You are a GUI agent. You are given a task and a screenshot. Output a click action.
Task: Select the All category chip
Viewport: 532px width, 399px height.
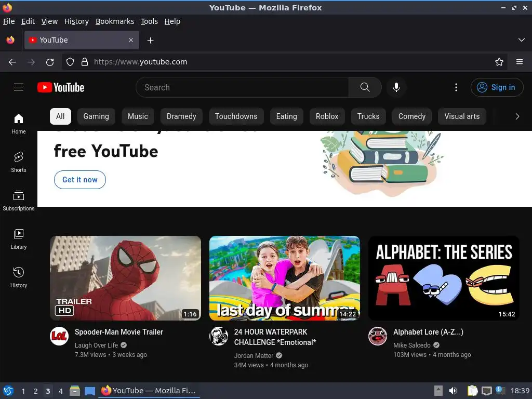[x=60, y=116]
